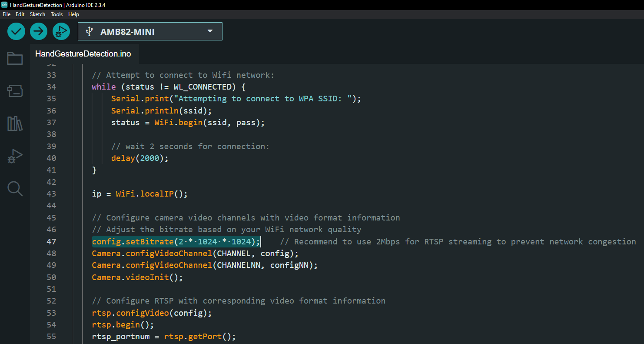Screen dimensions: 644x344
Task: Upload the sketch with the arrow button
Action: 39,31
